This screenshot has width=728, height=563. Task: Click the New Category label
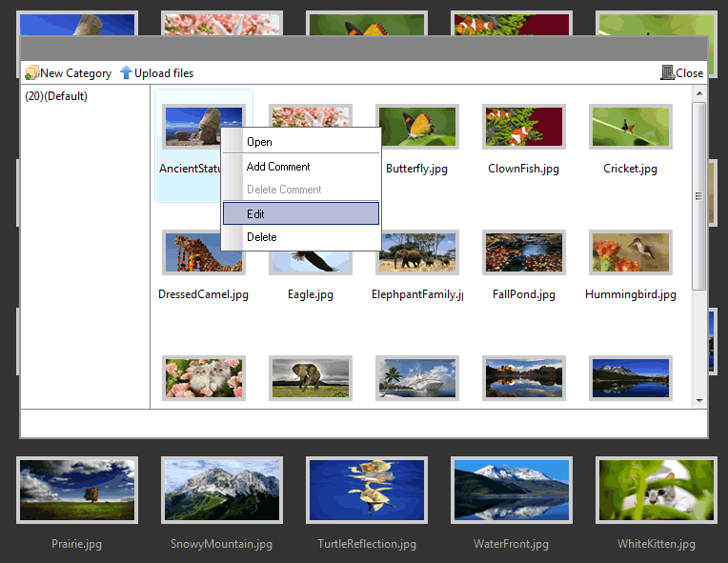[x=76, y=73]
